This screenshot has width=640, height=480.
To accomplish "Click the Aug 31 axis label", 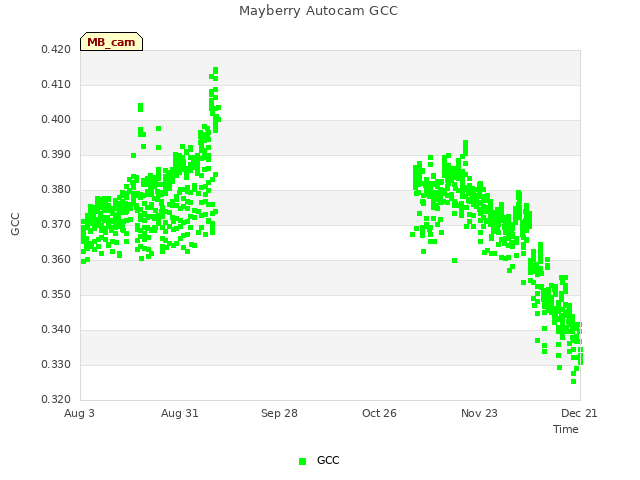I will [180, 413].
